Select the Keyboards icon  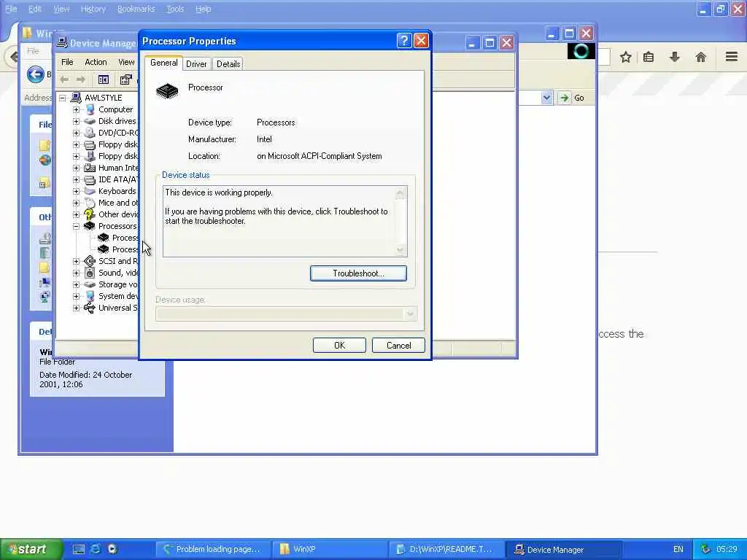tap(90, 191)
